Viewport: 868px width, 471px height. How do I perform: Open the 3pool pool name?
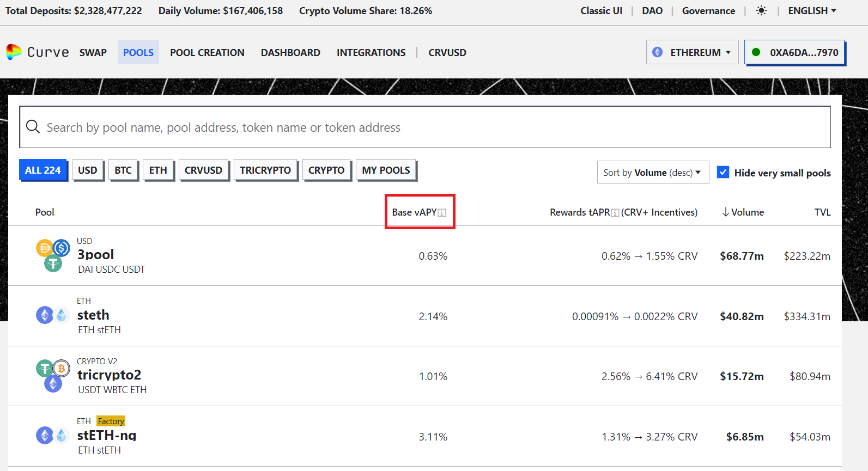pos(95,254)
